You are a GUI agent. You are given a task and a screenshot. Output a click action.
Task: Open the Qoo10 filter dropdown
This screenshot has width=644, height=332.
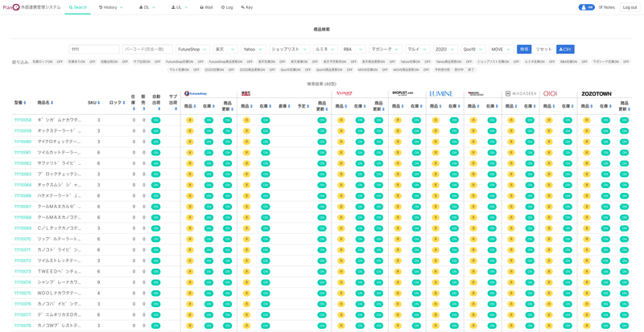point(473,49)
